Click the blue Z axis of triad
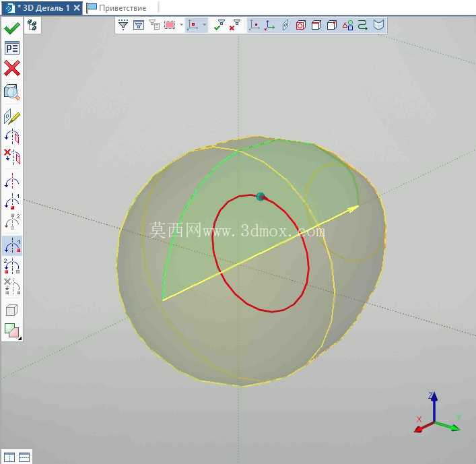476x464 pixels. click(x=434, y=405)
